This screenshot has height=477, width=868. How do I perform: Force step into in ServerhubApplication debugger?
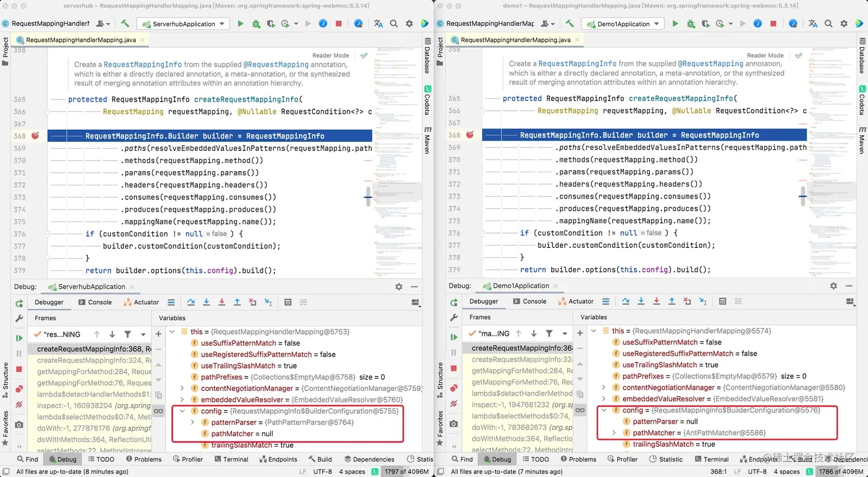coord(222,302)
